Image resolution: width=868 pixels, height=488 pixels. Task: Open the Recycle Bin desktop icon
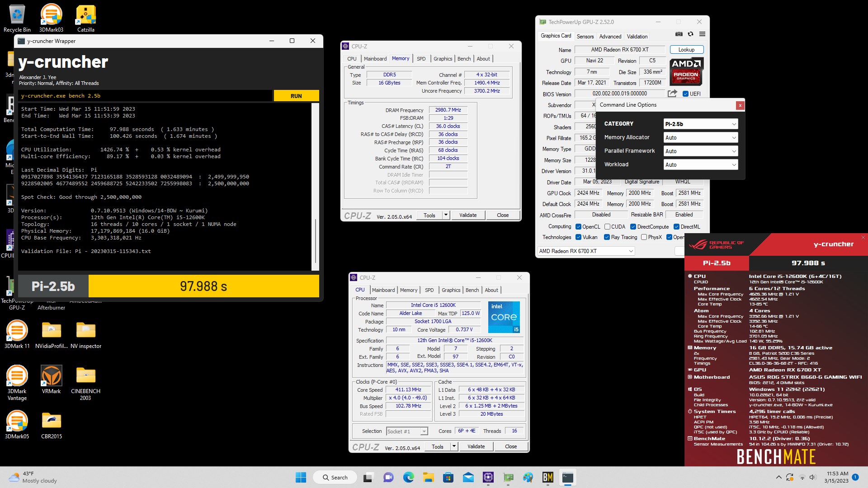coord(17,18)
